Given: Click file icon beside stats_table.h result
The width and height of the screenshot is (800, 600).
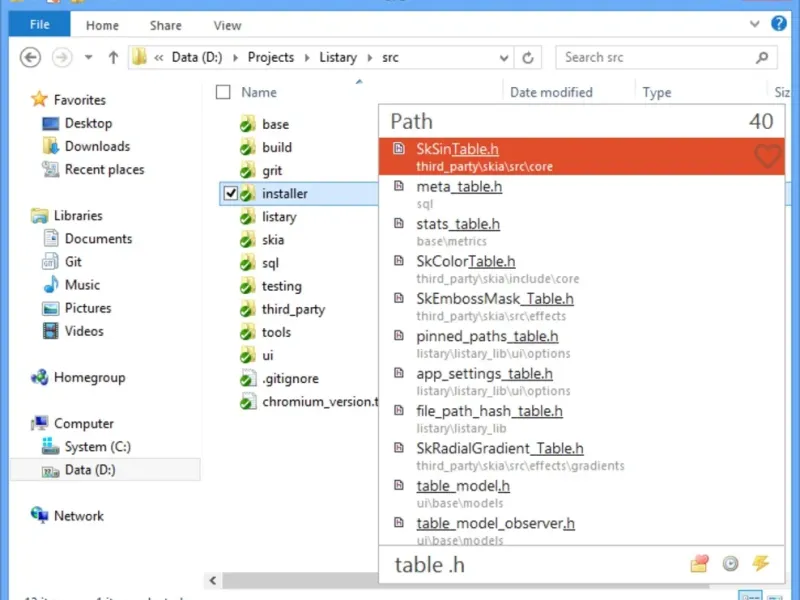Looking at the screenshot, I should point(398,223).
